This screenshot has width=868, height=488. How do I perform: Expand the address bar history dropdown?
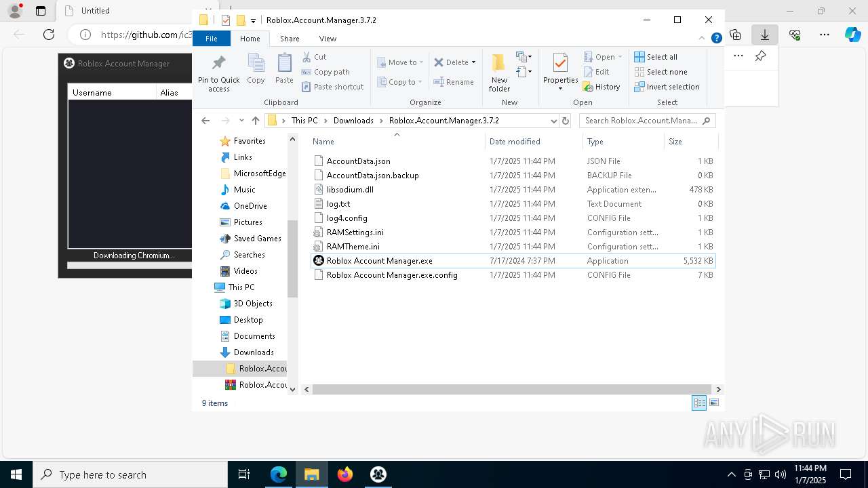click(x=553, y=121)
